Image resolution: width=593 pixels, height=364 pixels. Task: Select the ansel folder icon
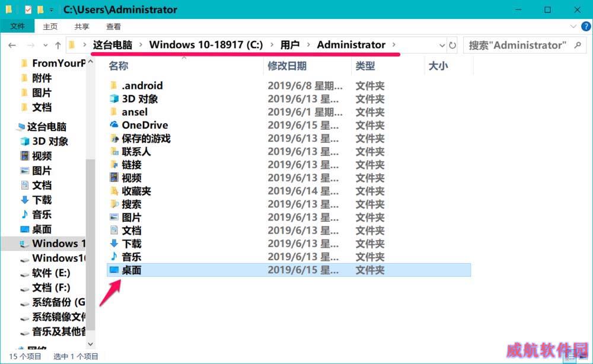[x=114, y=111]
